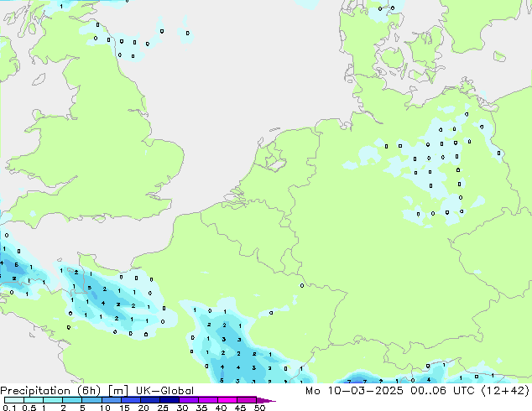Click the '30' legend scale label
Image resolution: width=532 pixels, height=411 pixels.
pyautogui.click(x=183, y=408)
